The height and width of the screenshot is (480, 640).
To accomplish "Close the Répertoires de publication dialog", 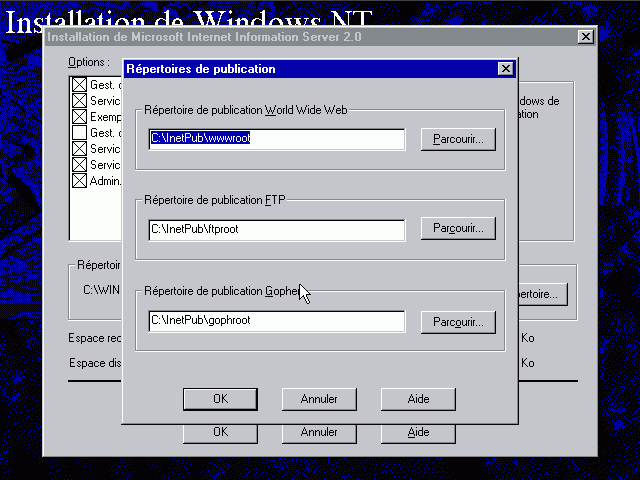I will point(505,69).
